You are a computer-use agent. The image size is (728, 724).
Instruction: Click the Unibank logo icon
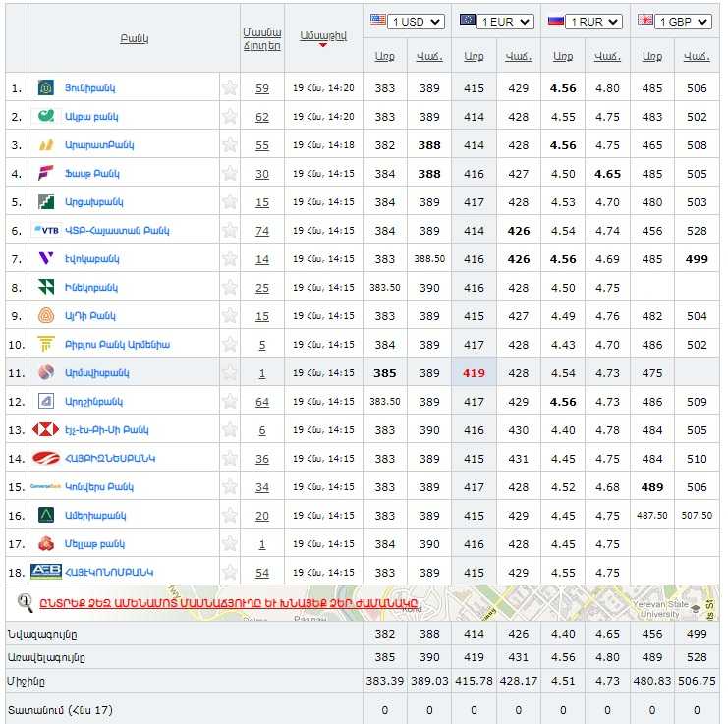(45, 88)
